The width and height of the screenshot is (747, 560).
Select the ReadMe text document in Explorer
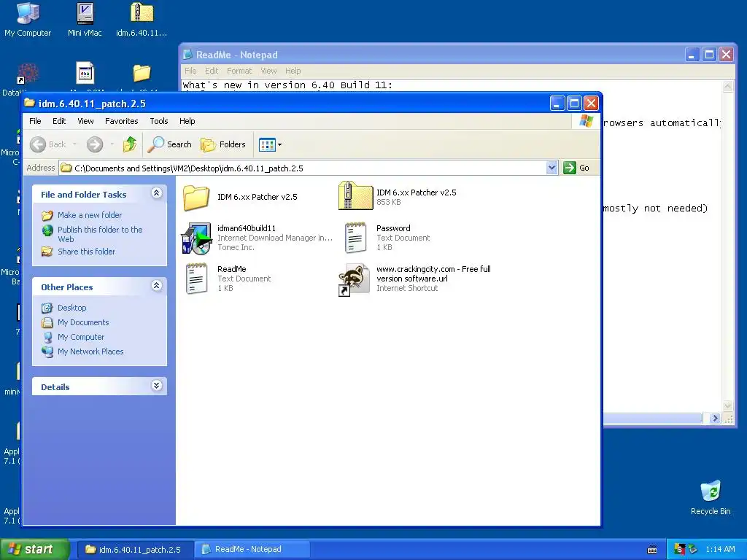(196, 279)
